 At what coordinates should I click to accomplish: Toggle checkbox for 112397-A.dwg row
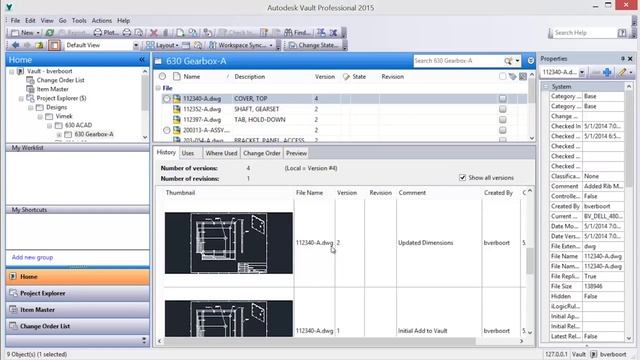(x=502, y=120)
